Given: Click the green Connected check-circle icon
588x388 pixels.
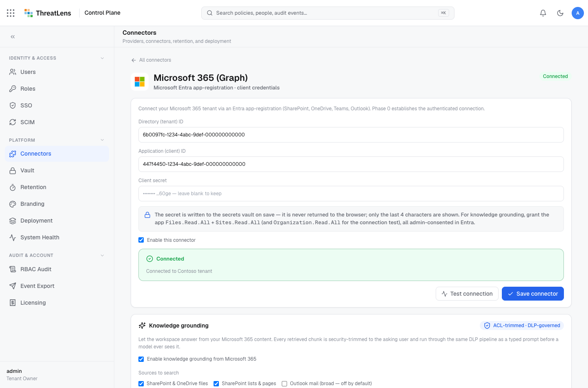Looking at the screenshot, I should click(x=149, y=259).
